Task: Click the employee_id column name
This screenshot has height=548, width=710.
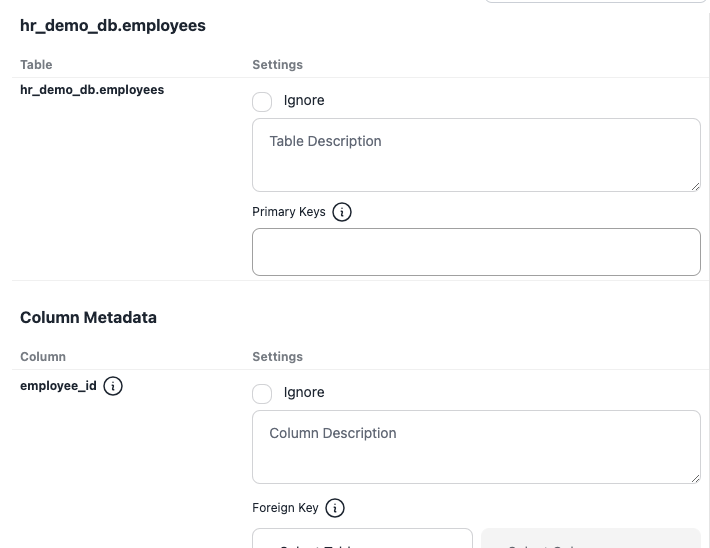Action: pyautogui.click(x=58, y=386)
